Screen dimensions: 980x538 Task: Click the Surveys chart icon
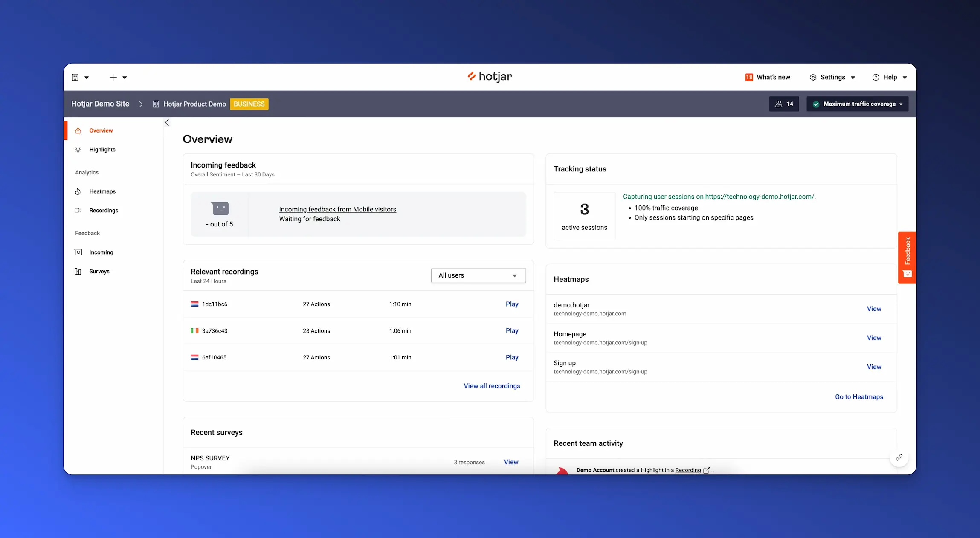pos(78,272)
